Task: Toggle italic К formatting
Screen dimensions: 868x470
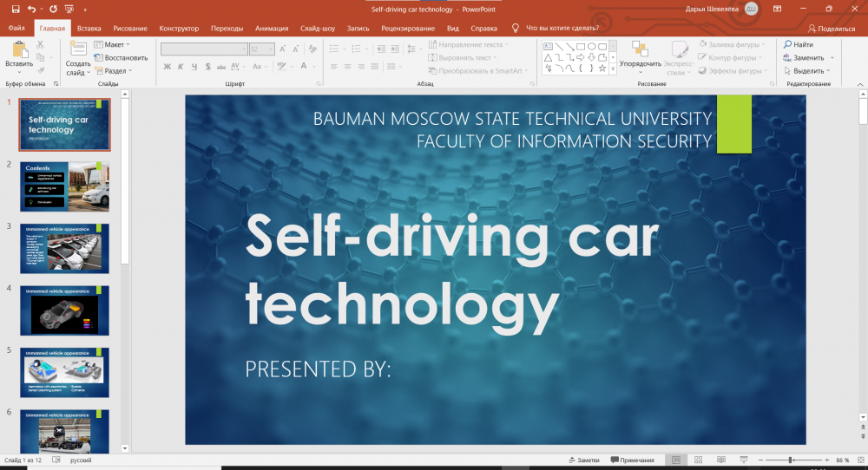Action: pos(181,67)
